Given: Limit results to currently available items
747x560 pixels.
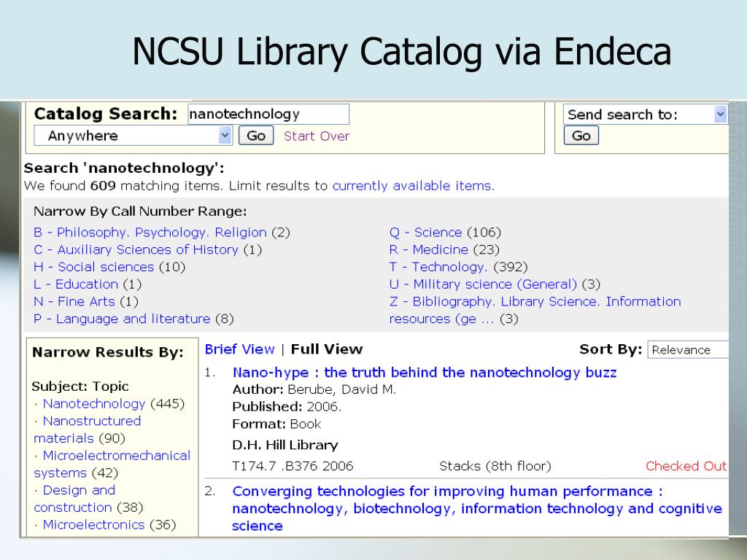Looking at the screenshot, I should pos(413,186).
